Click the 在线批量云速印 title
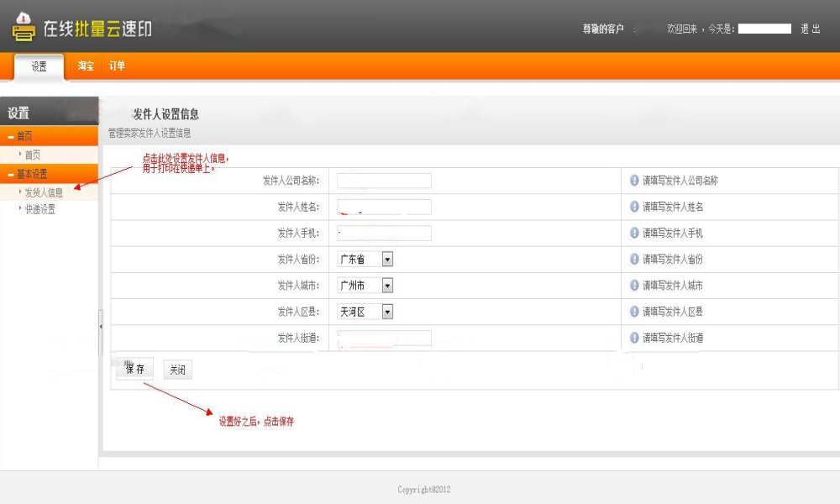840x504 pixels. tap(98, 29)
